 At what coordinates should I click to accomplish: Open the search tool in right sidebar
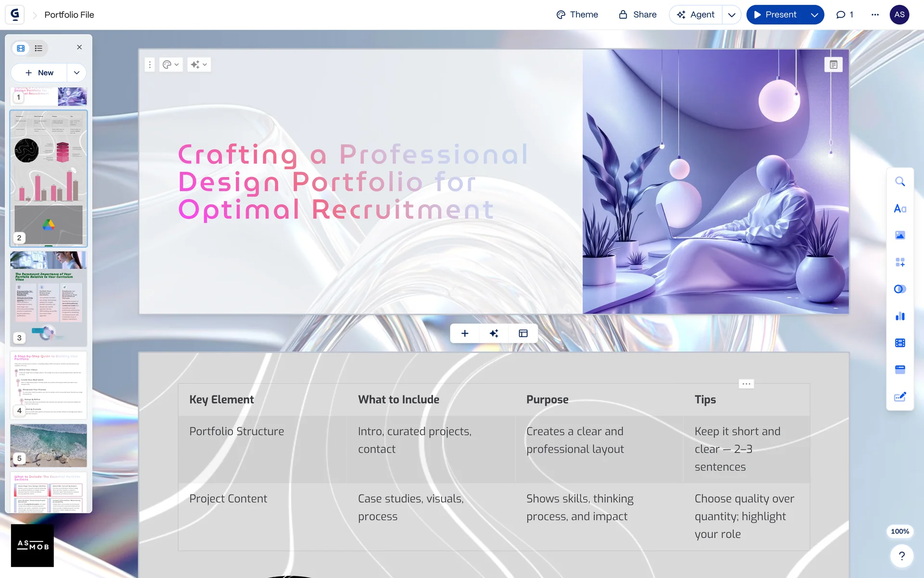point(900,182)
